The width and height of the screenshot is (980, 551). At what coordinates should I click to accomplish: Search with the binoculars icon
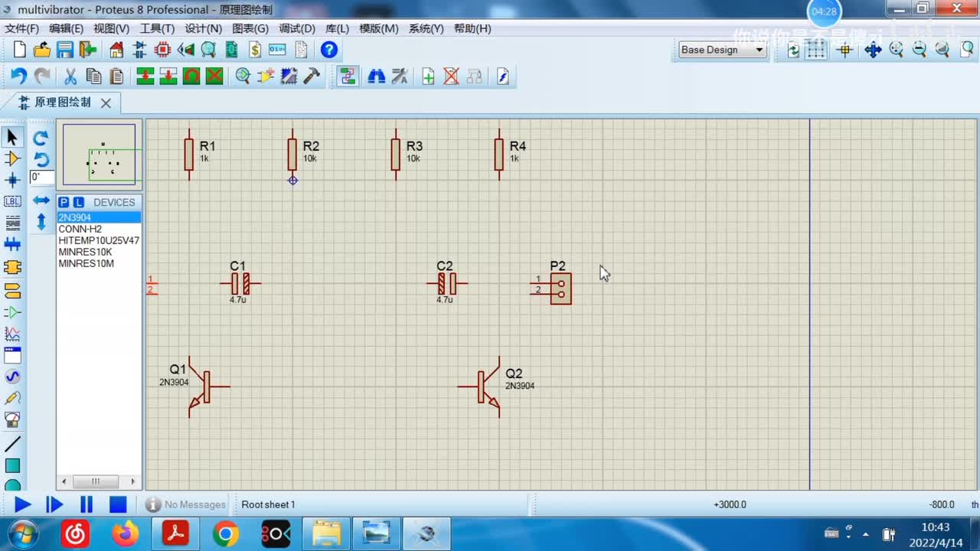[376, 77]
